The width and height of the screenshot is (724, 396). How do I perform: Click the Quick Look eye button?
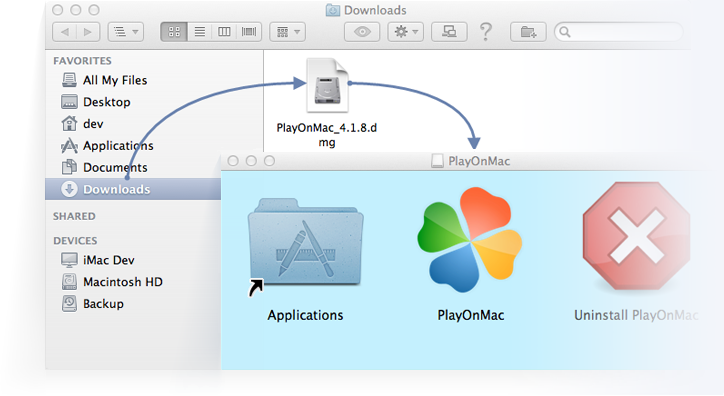pyautogui.click(x=362, y=32)
